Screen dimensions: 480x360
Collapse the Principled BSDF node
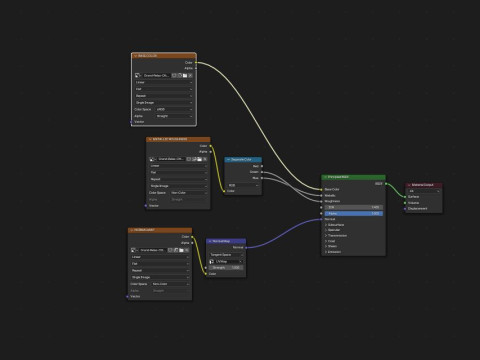tap(325, 177)
